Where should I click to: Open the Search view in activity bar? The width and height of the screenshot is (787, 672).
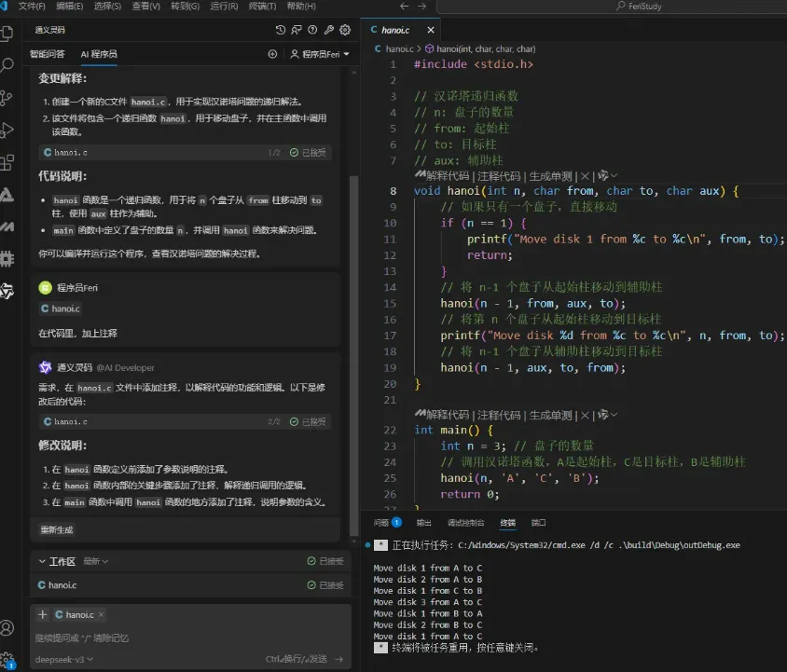click(7, 65)
